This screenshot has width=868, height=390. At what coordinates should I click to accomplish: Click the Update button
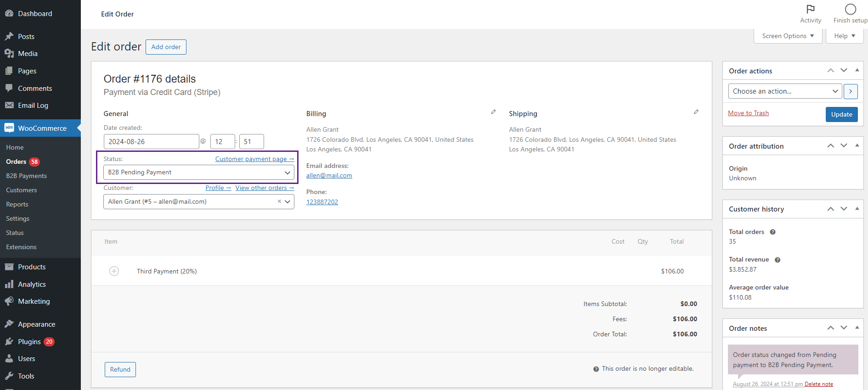click(841, 114)
